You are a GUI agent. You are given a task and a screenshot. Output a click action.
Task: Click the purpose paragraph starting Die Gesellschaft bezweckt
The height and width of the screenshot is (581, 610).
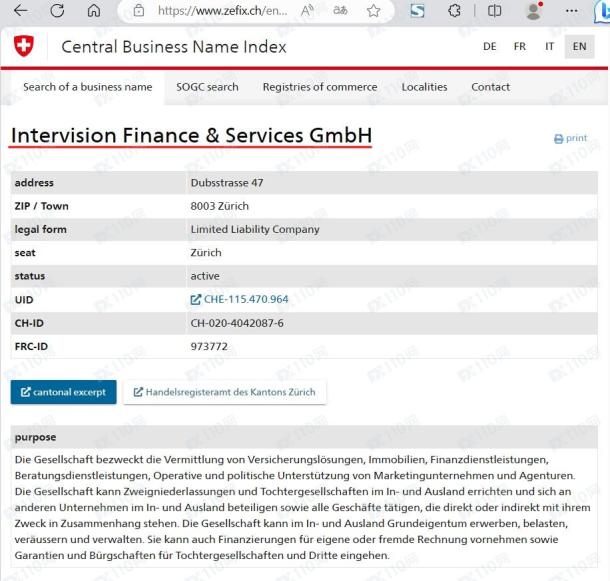(x=303, y=507)
